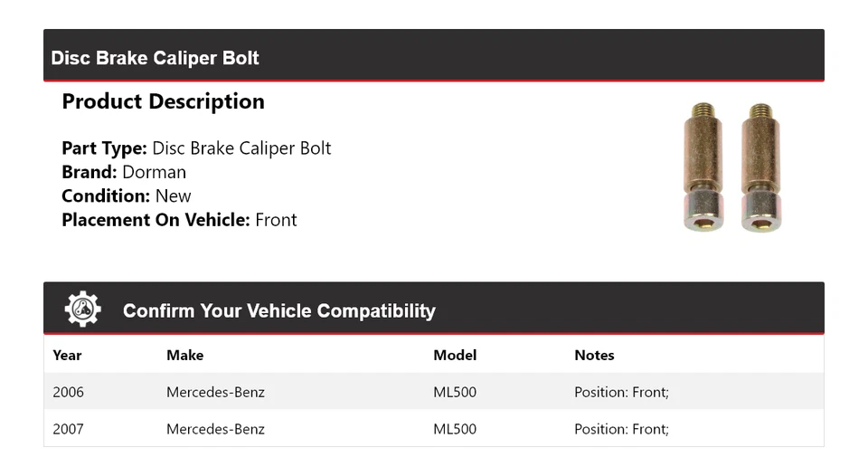Click Mercedes-Benz in the 2007 row
The image size is (868, 476).
215,429
